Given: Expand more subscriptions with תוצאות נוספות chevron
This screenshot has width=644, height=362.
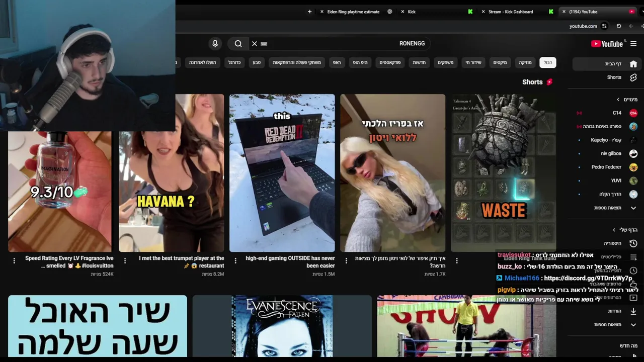Looking at the screenshot, I should (633, 208).
